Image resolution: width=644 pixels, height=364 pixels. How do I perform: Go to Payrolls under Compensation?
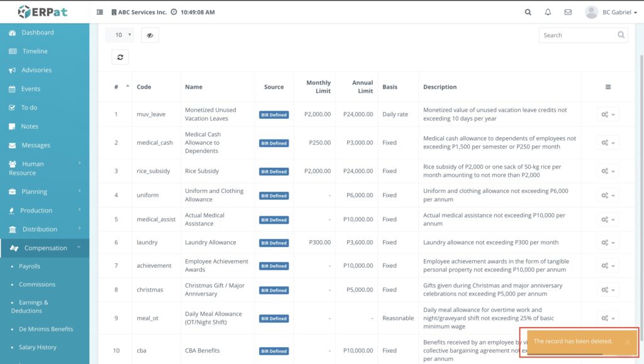pos(30,267)
